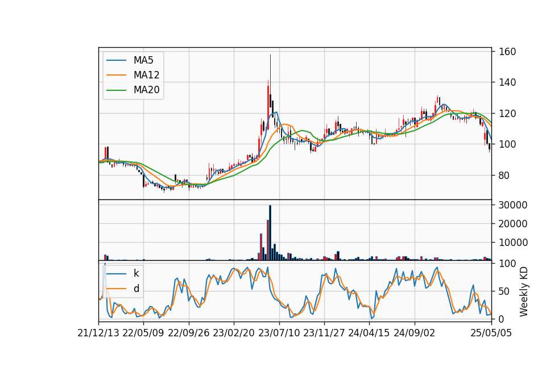Screen dimensions: 546x392
Task: Click the Weekly KD axis title
Action: tap(524, 291)
